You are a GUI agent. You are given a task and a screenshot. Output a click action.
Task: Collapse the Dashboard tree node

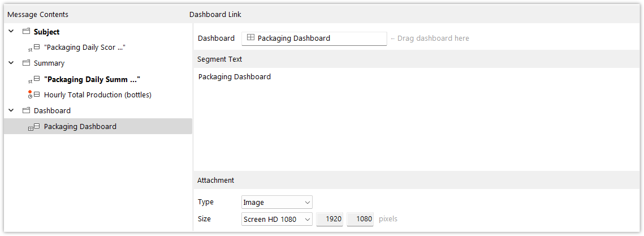click(11, 110)
